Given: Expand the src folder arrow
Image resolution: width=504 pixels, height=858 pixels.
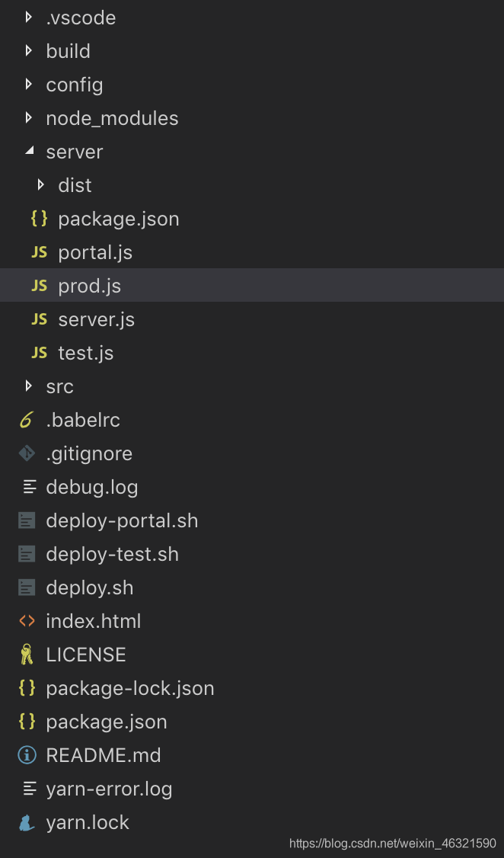Looking at the screenshot, I should point(29,386).
